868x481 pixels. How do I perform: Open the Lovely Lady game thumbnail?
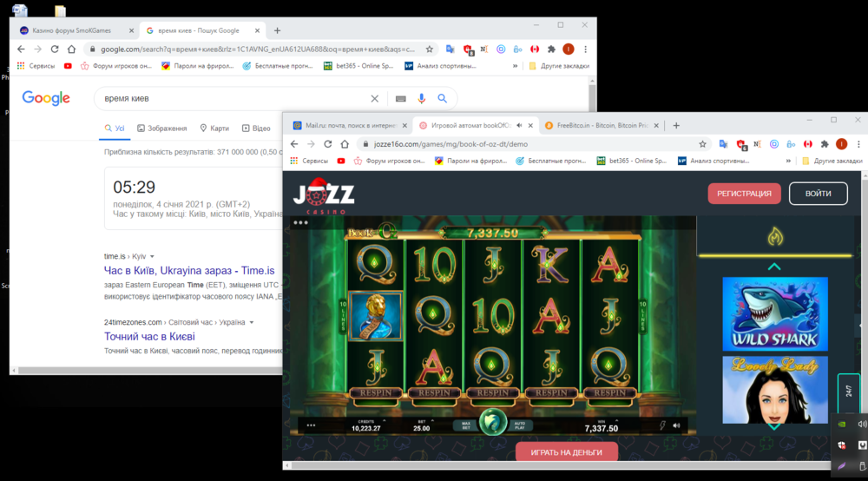coord(775,390)
